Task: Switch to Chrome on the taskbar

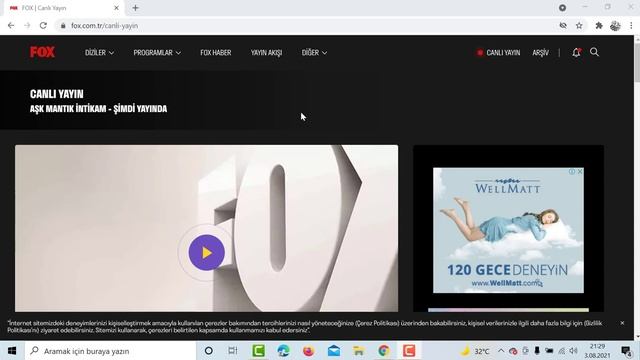Action: pyautogui.click(x=384, y=351)
